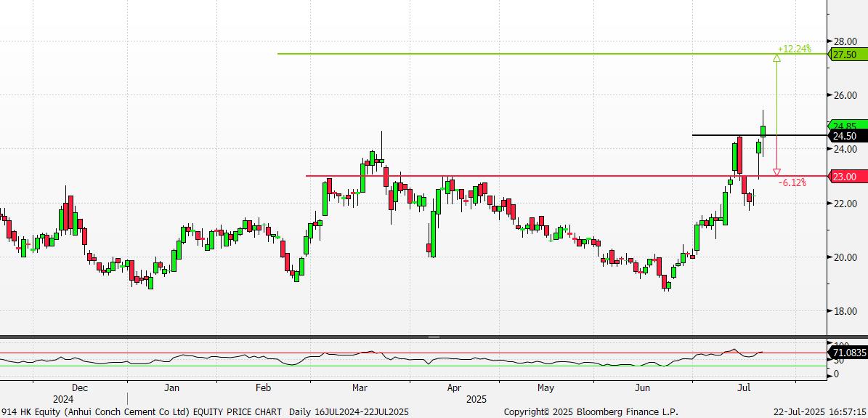This screenshot has height=418, width=868.
Task: Click the +12.24% upside annotation
Action: click(795, 49)
